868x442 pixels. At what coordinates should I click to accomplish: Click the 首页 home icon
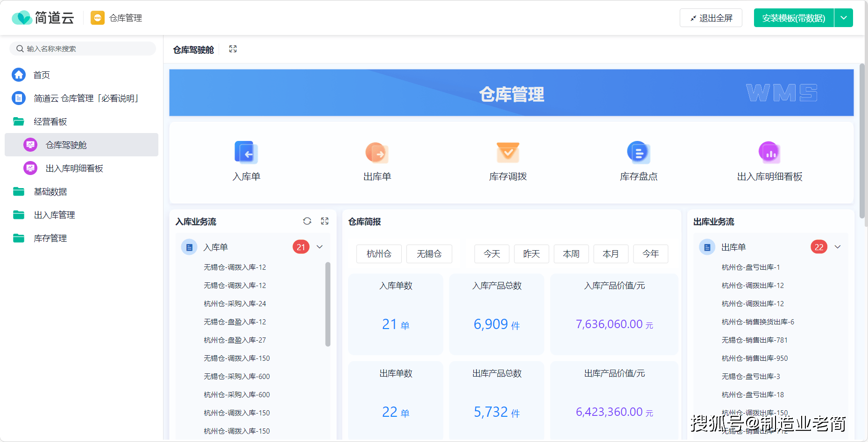pos(19,75)
